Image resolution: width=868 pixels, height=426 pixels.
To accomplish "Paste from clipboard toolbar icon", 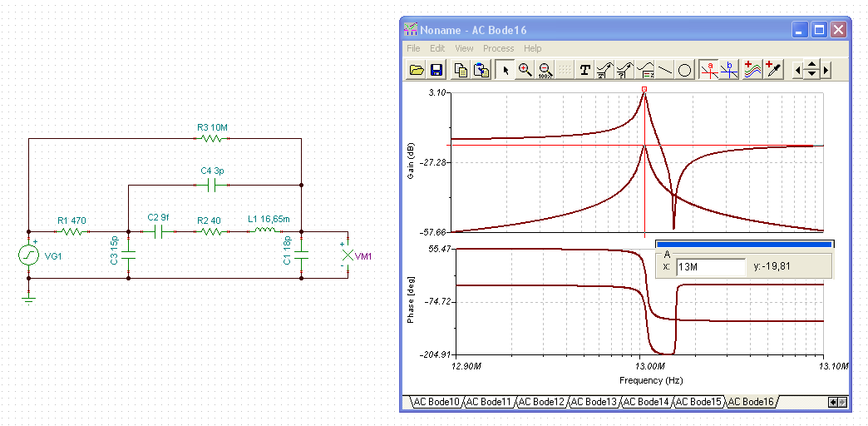I will point(482,70).
